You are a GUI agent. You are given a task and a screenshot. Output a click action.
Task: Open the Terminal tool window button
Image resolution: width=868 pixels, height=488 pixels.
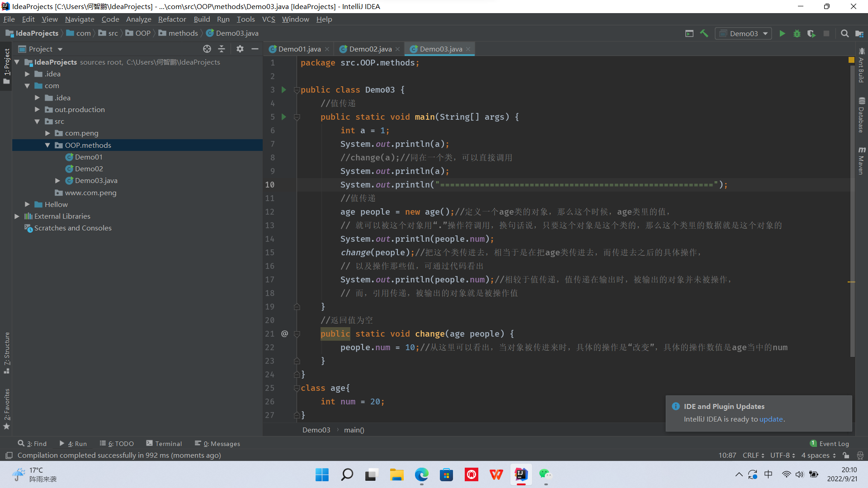pos(164,444)
